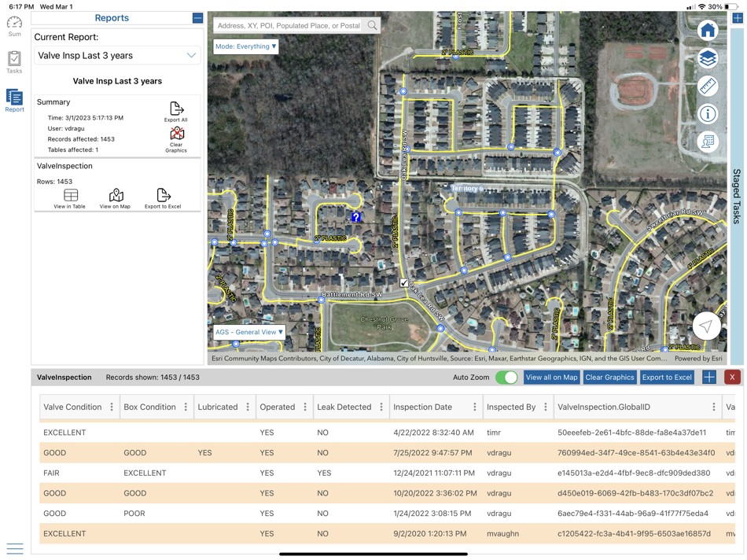Activate the measure ruler tool

[708, 87]
